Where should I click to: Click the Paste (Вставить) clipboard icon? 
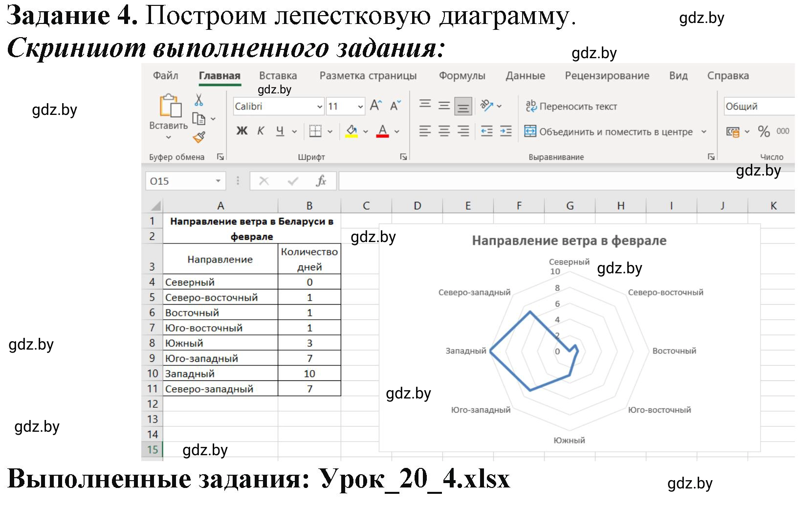coord(170,105)
